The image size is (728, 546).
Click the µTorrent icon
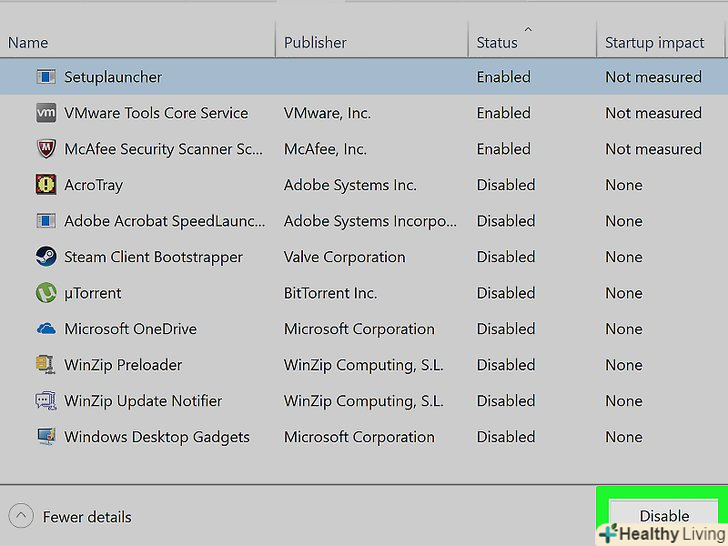point(46,293)
